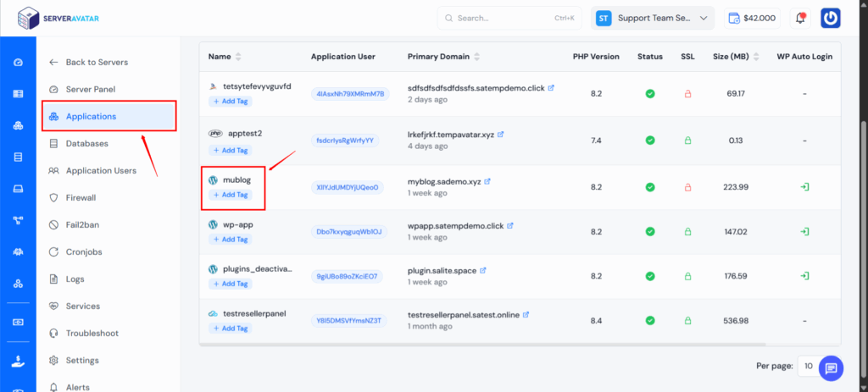Screen dimensions: 868x392
Task: Click Add Tag under wp-app
Action: point(230,240)
